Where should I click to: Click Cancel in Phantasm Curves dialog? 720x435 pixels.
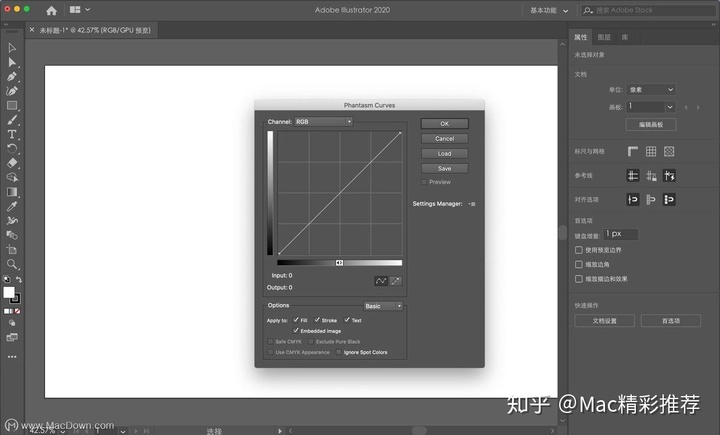(444, 139)
